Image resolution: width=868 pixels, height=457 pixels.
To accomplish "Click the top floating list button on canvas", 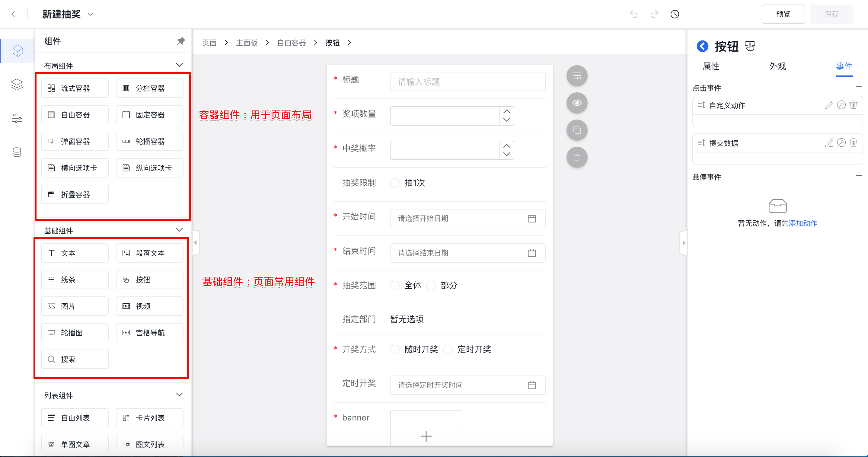I will [x=577, y=76].
